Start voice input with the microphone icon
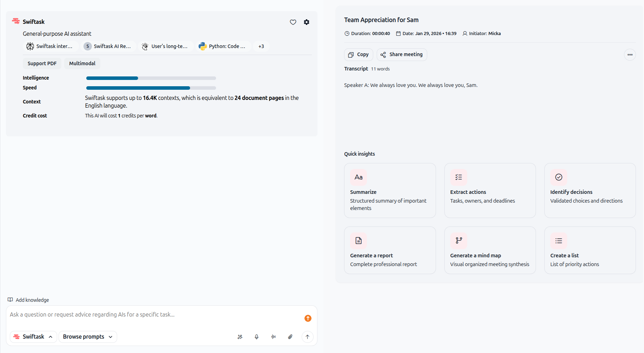Image resolution: width=644 pixels, height=353 pixels. point(257,337)
